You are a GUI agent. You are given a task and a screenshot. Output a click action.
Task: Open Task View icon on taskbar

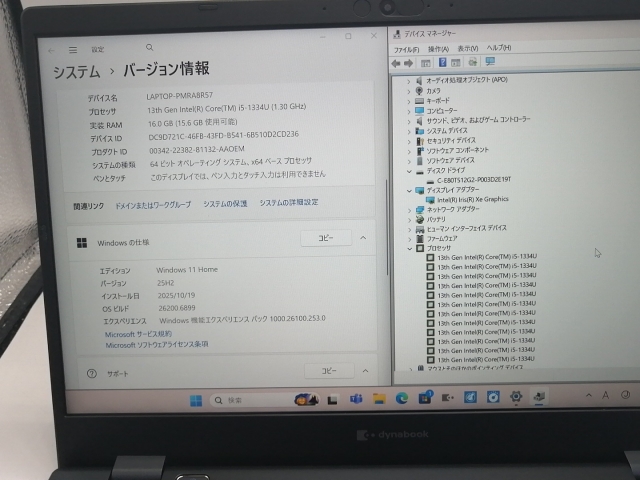point(332,400)
